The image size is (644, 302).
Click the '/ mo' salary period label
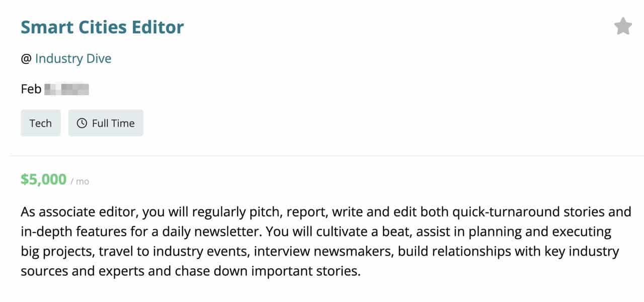79,181
